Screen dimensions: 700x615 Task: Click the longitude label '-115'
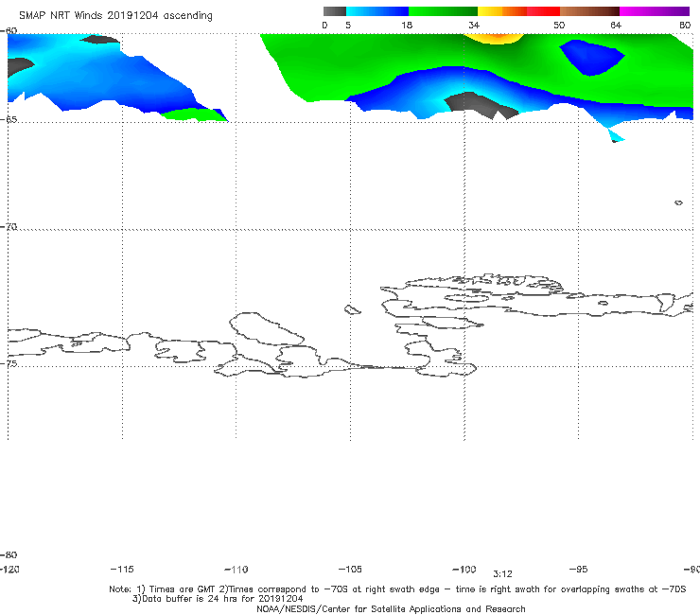(x=122, y=569)
